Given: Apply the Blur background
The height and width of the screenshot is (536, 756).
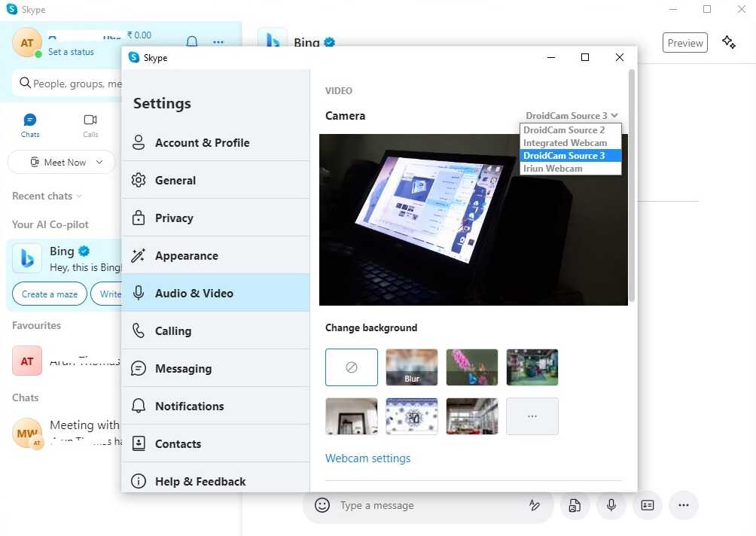Looking at the screenshot, I should (412, 367).
